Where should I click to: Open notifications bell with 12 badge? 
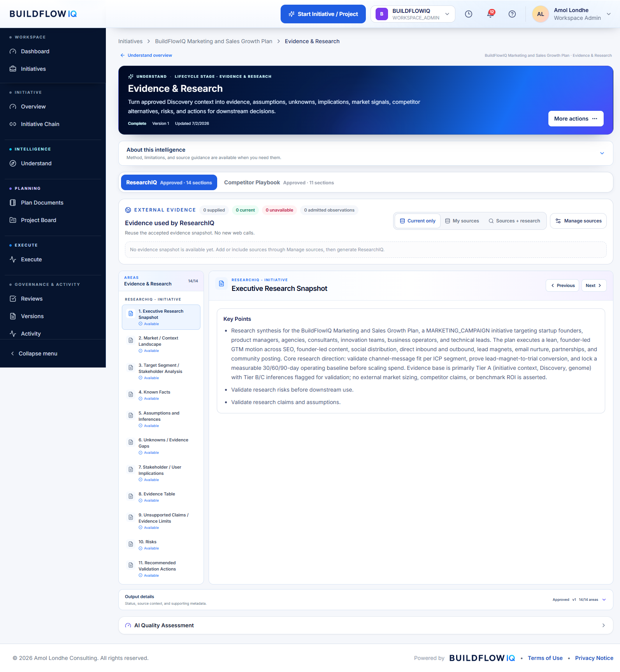(490, 14)
